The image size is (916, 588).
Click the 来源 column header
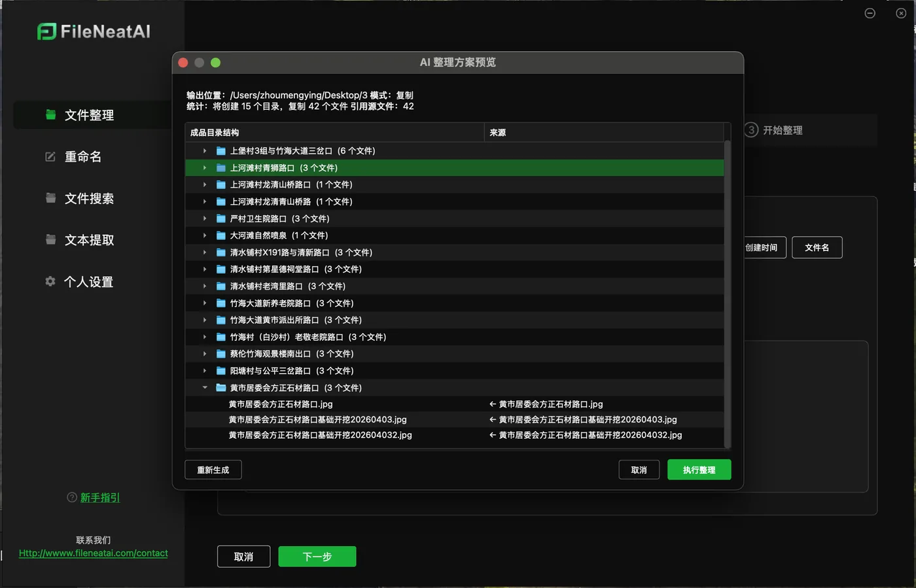tap(604, 133)
